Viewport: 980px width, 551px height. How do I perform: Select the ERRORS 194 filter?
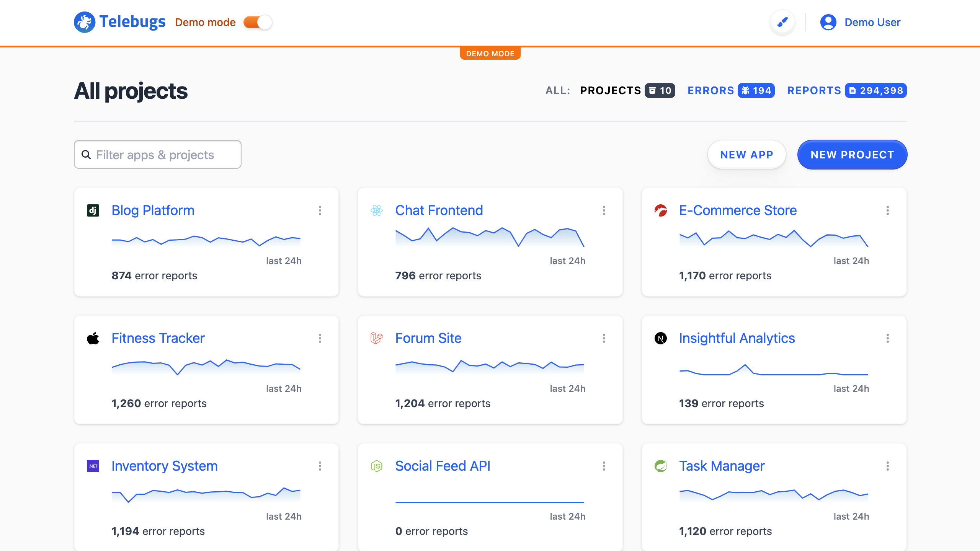[730, 90]
